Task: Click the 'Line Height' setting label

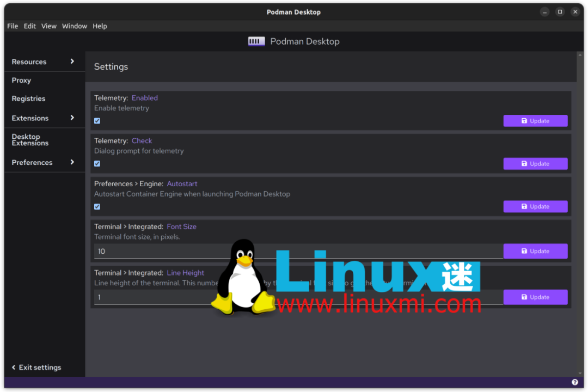Action: (x=186, y=273)
